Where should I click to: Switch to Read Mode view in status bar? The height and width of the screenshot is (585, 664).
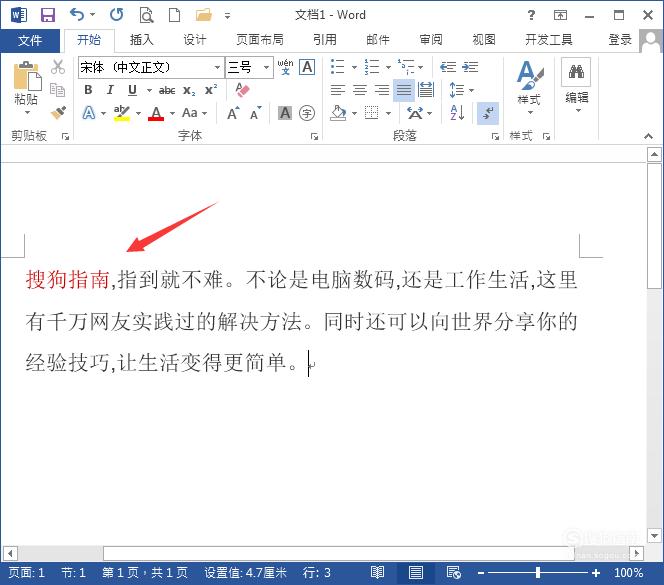click(377, 573)
